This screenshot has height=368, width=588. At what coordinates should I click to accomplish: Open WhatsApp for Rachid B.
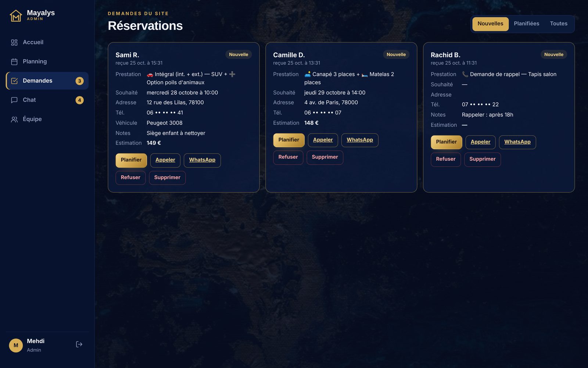517,142
